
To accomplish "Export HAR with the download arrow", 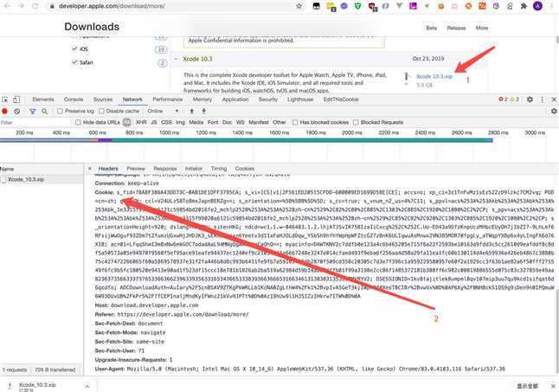I will pyautogui.click(x=204, y=111).
